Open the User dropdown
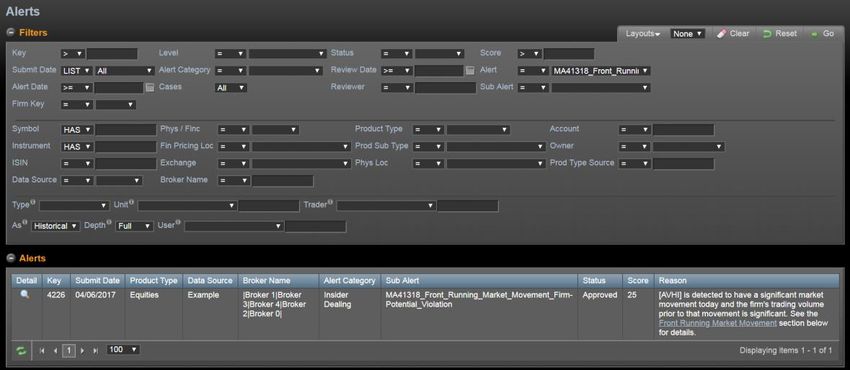This screenshot has width=850, height=370. (234, 226)
